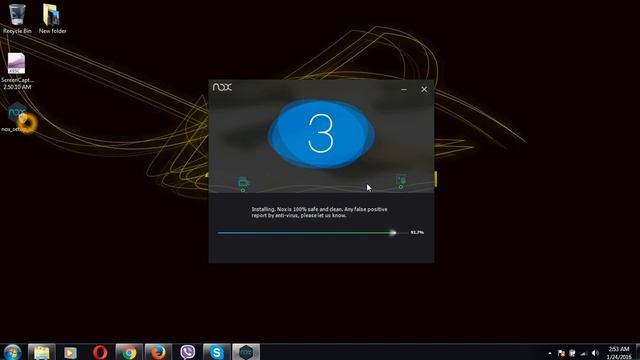Select the ScreenCapt file on desktop
The width and height of the screenshot is (640, 360).
pyautogui.click(x=17, y=71)
